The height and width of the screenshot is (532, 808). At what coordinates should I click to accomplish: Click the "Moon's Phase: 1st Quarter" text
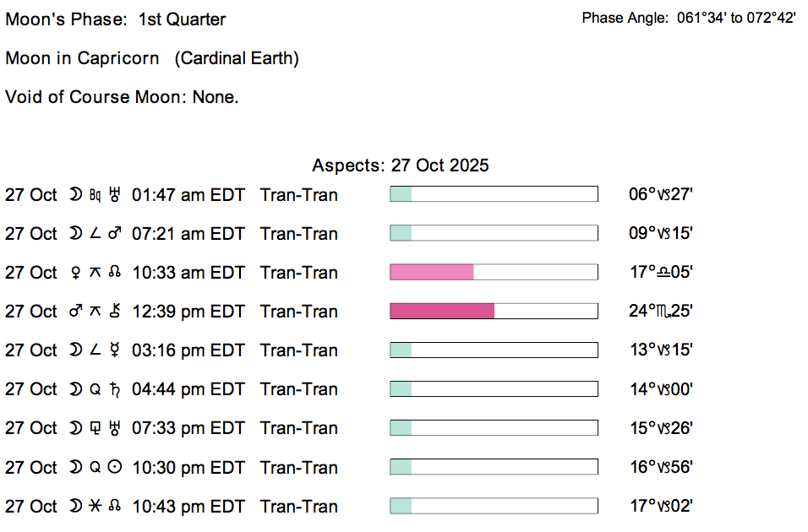[116, 19]
